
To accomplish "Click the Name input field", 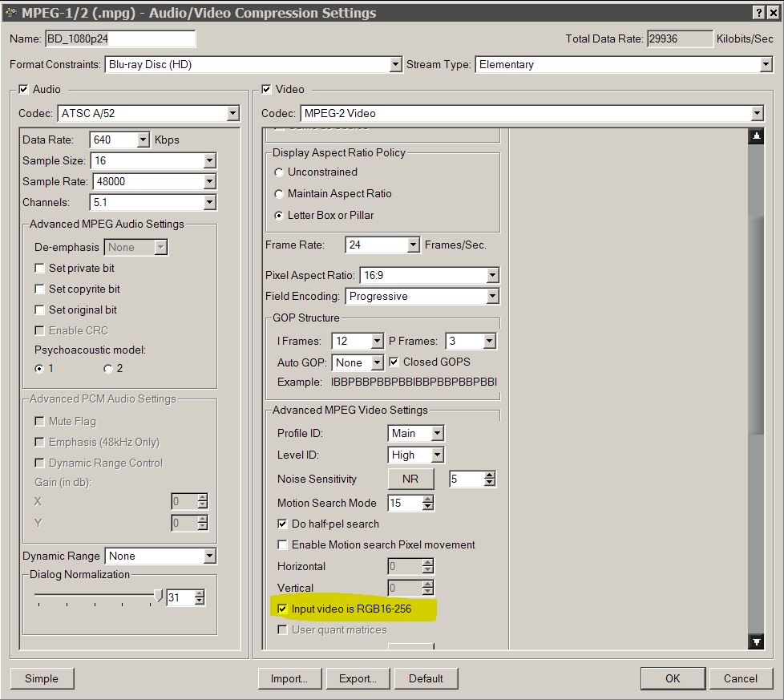I will 120,38.
